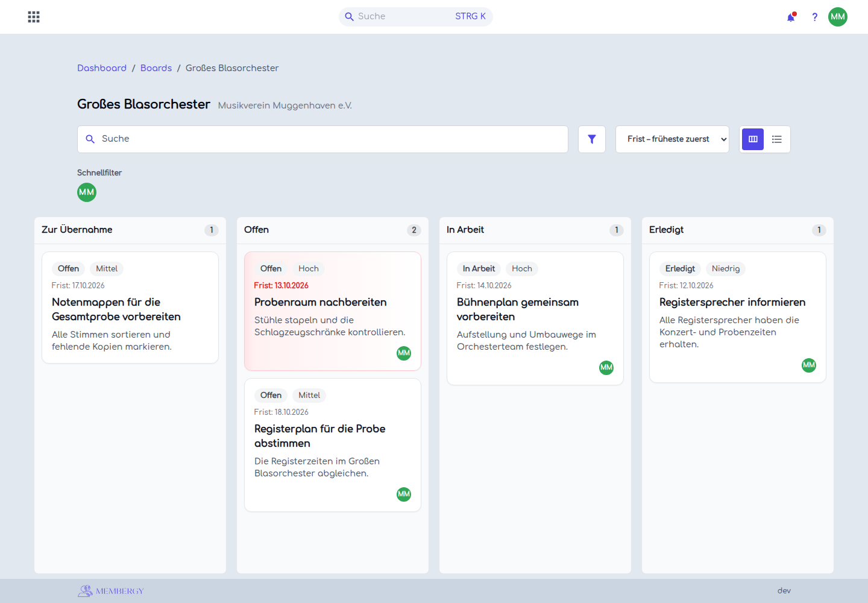The width and height of the screenshot is (868, 603).
Task: Switch to board column view
Action: [x=753, y=139]
